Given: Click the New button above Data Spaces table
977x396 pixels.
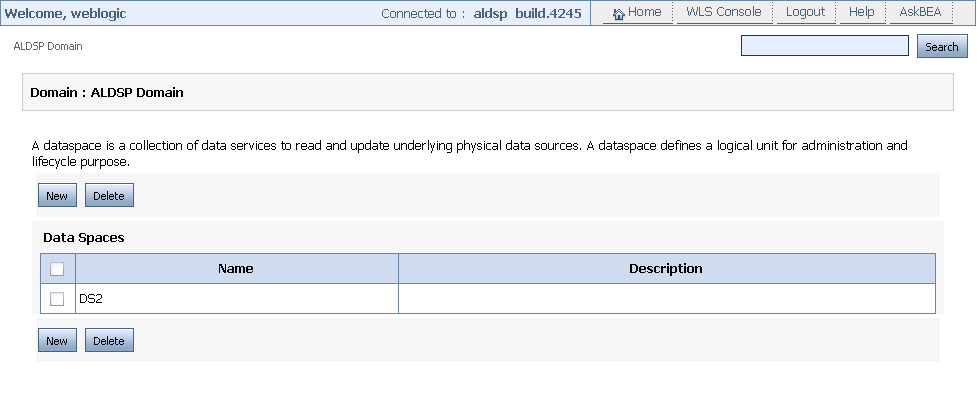Looking at the screenshot, I should tap(57, 196).
